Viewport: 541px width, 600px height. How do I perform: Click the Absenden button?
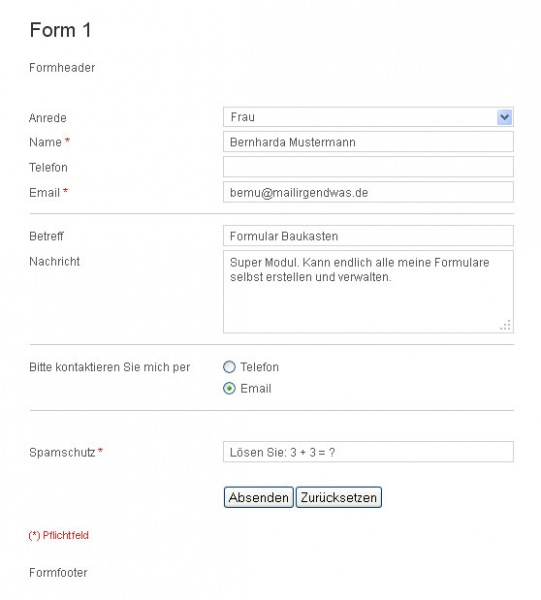pos(259,497)
